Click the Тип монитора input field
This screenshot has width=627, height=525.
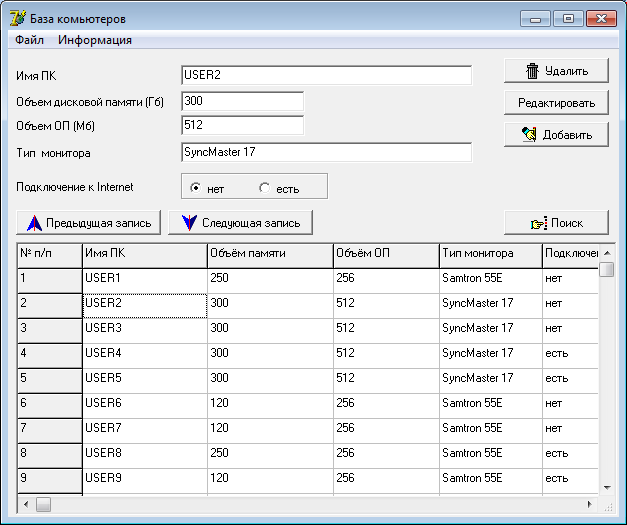pos(326,152)
